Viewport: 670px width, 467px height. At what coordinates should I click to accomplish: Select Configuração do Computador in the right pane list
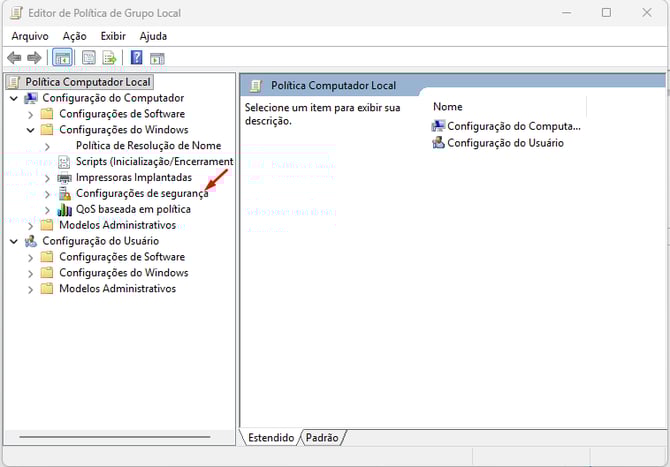pos(513,126)
